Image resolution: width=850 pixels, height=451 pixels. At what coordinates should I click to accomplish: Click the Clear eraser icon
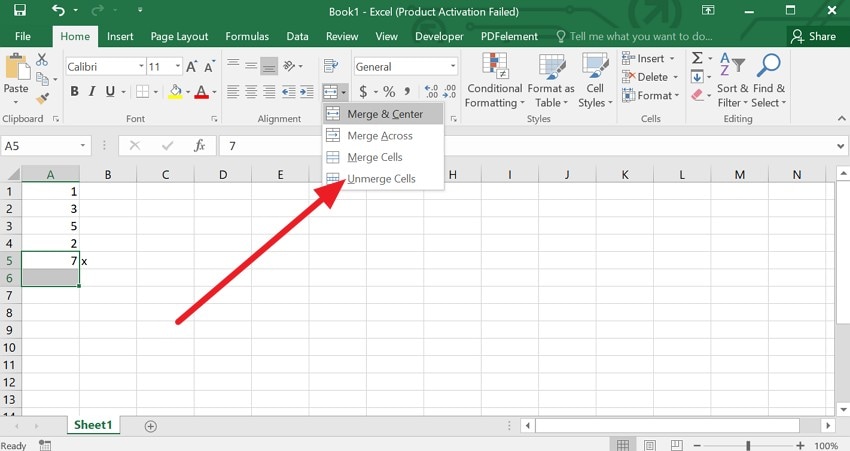pyautogui.click(x=698, y=95)
